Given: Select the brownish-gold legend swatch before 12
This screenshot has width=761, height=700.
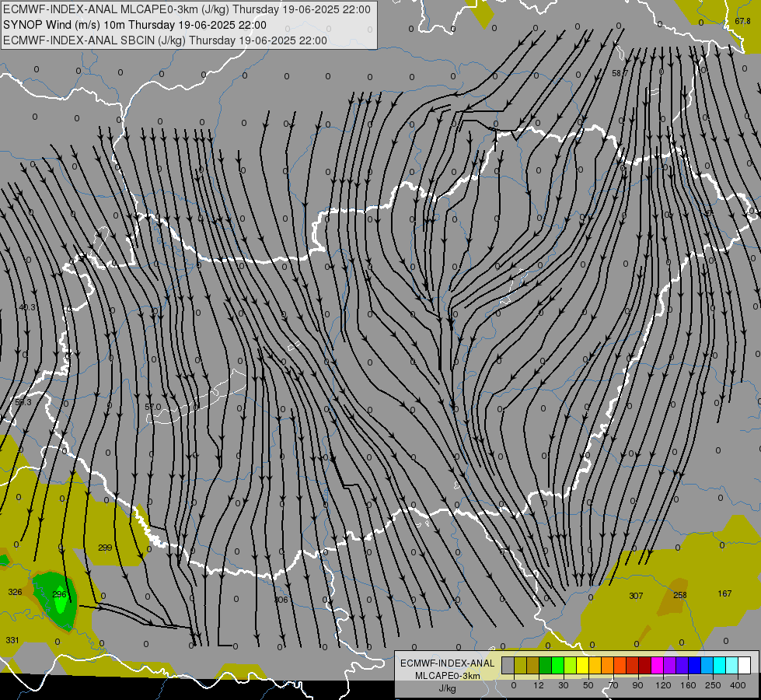Looking at the screenshot, I should pos(533,665).
